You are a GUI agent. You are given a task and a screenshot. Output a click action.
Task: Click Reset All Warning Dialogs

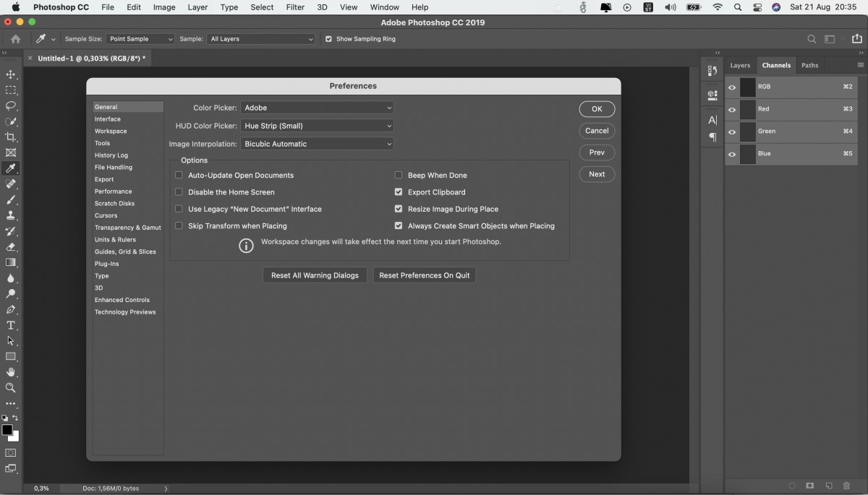(315, 275)
